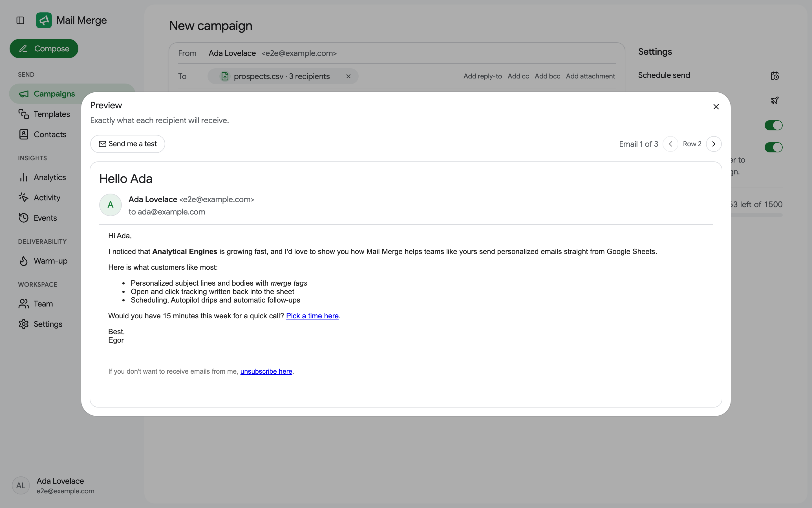Click the paper-plane icon under Schedule send
This screenshot has height=508, width=812.
pos(775,100)
